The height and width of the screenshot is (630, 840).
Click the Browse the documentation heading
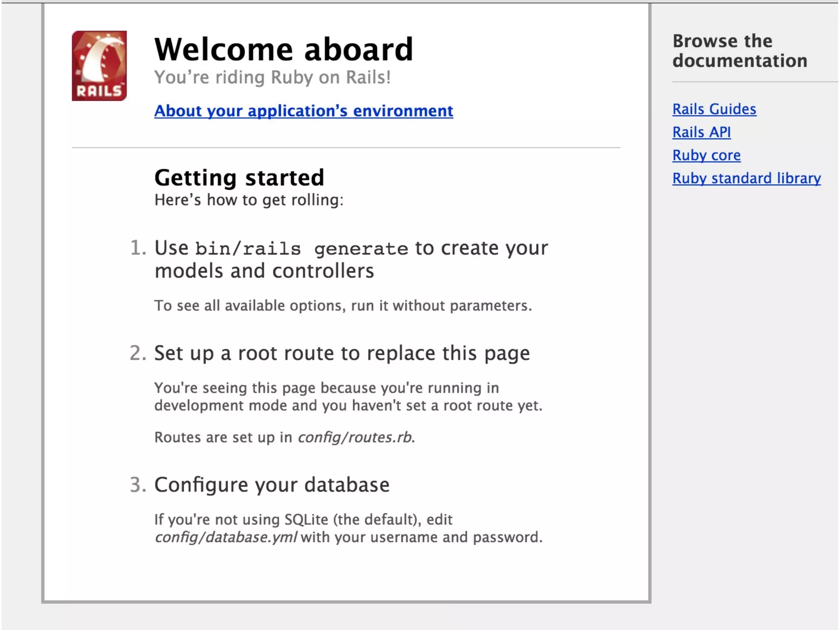[x=740, y=51]
